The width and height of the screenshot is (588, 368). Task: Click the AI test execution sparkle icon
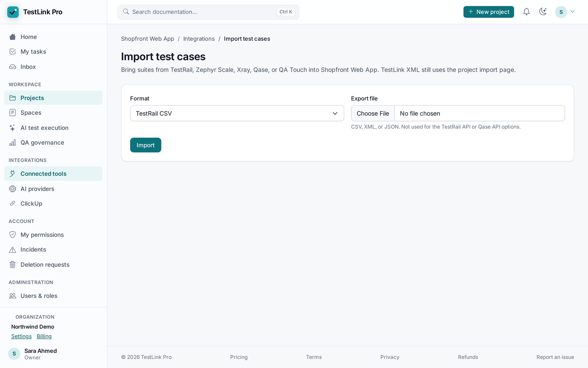tap(12, 128)
